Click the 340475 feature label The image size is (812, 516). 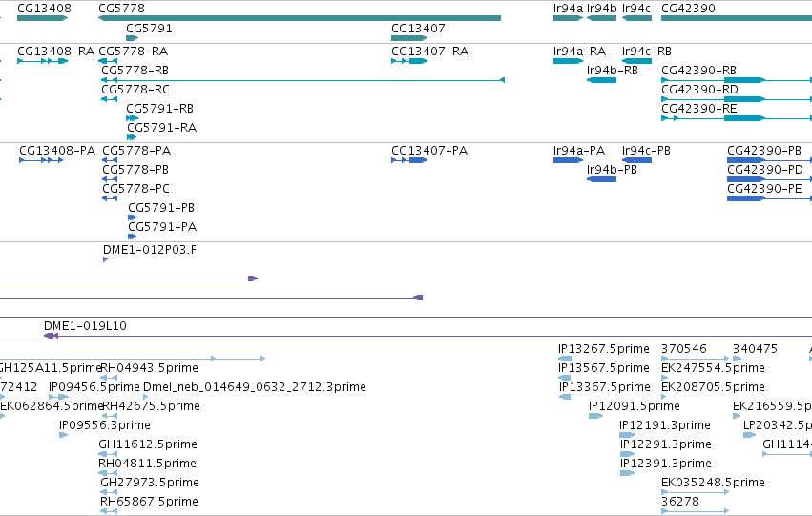point(755,349)
